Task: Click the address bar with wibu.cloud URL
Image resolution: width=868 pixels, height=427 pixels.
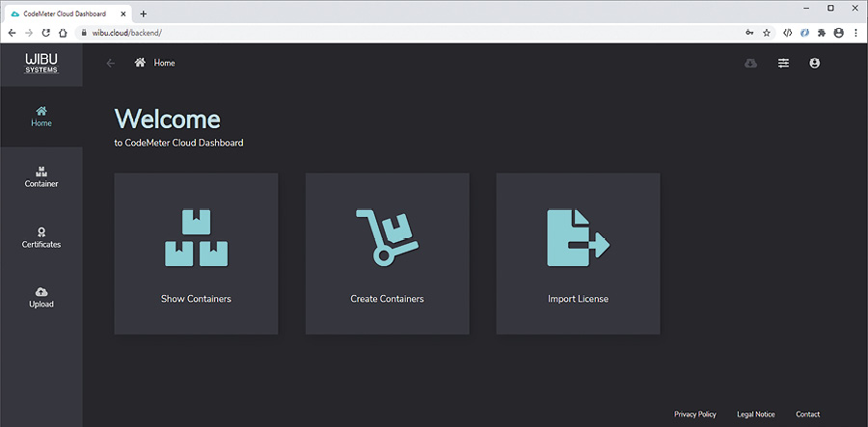Action: coord(426,33)
